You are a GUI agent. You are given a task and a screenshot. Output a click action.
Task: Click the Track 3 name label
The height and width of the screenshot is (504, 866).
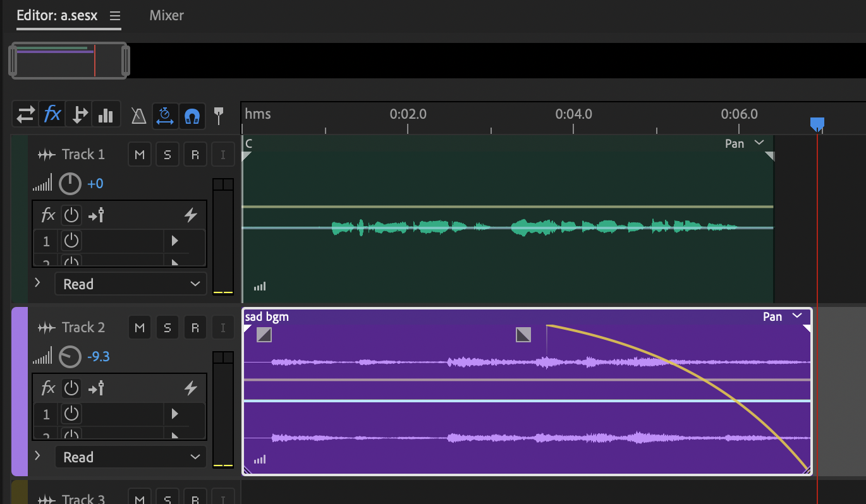point(83,498)
